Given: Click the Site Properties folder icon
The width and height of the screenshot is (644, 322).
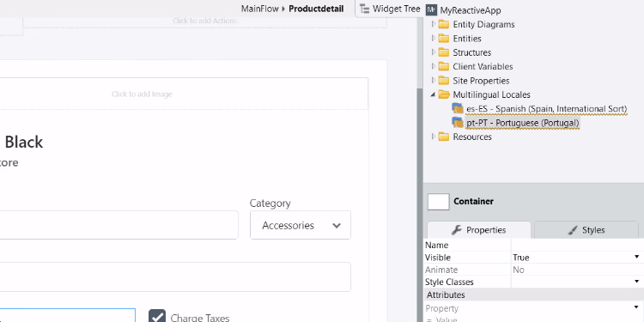Looking at the screenshot, I should coord(444,80).
